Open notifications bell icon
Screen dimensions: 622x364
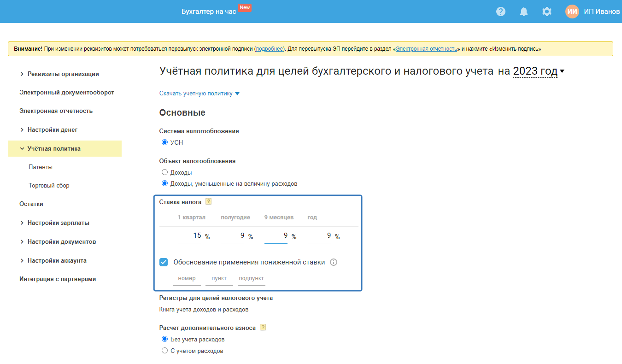524,12
